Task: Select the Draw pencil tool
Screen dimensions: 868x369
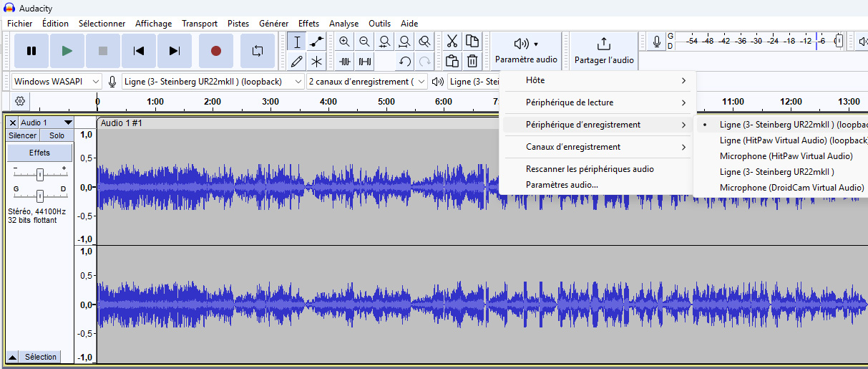Action: [x=297, y=61]
